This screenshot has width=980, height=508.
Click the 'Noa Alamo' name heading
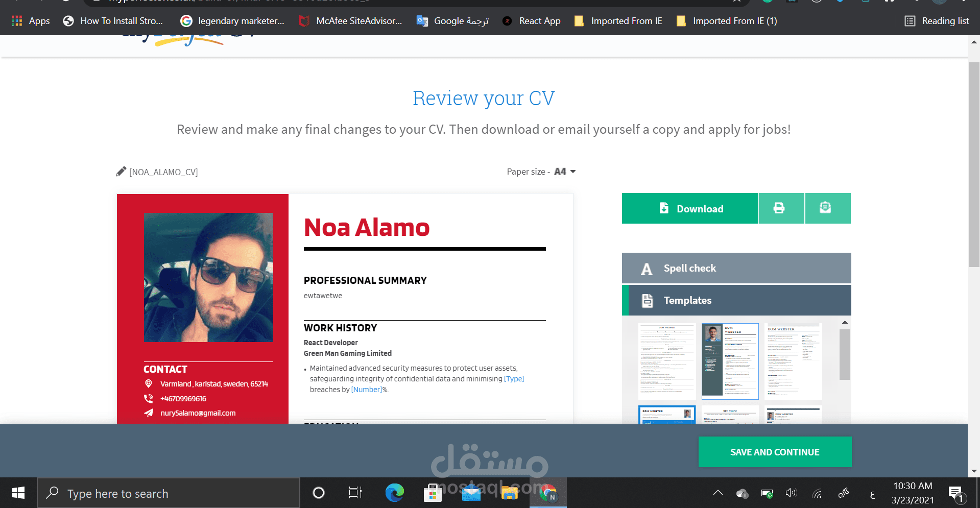[x=367, y=228]
